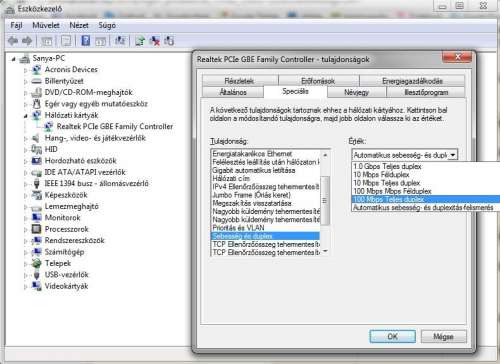Viewport: 500px width, 364px height.
Task: Expand the IDE ATA/ATAPI vezérlők category
Action: pos(25,173)
